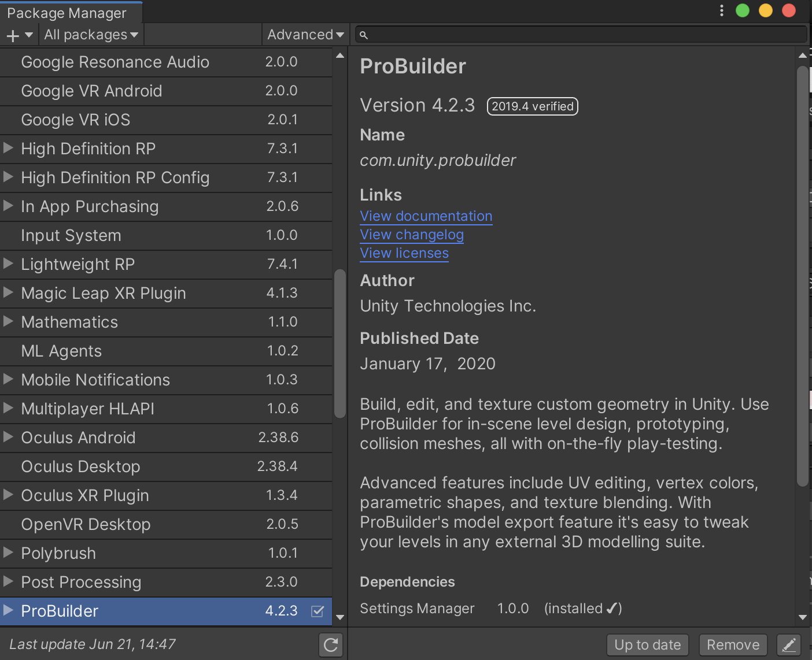Select the Input System package

(71, 236)
